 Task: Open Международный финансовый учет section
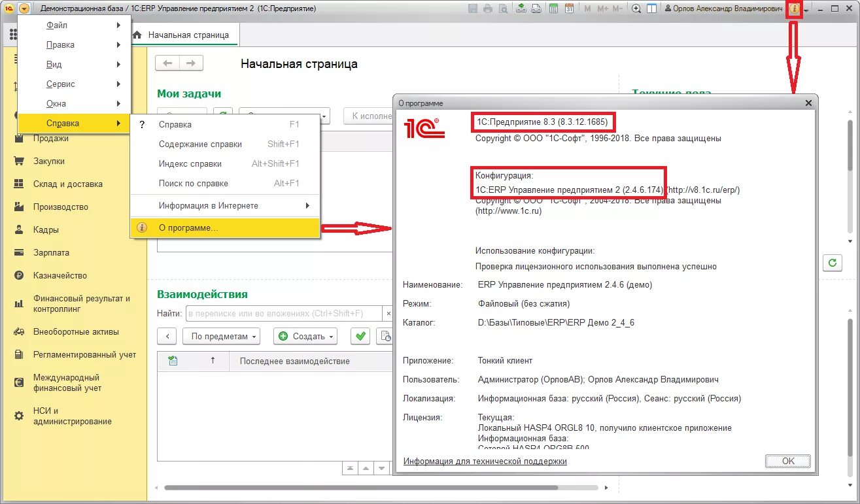click(x=67, y=382)
